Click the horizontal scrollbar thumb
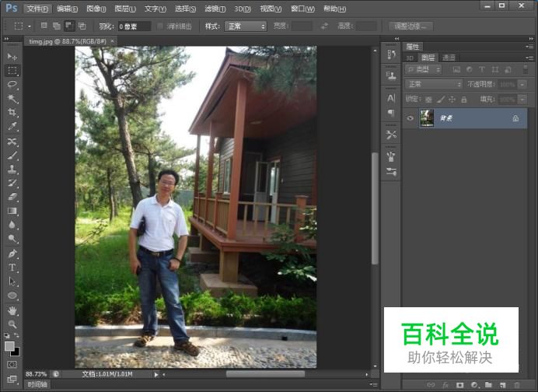The image size is (538, 392). 265,374
